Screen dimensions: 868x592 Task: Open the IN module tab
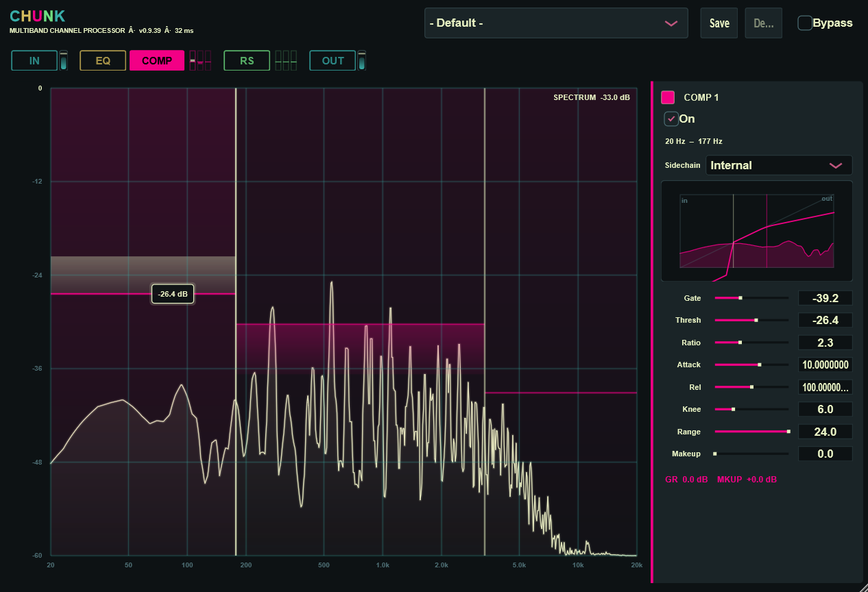[x=34, y=60]
